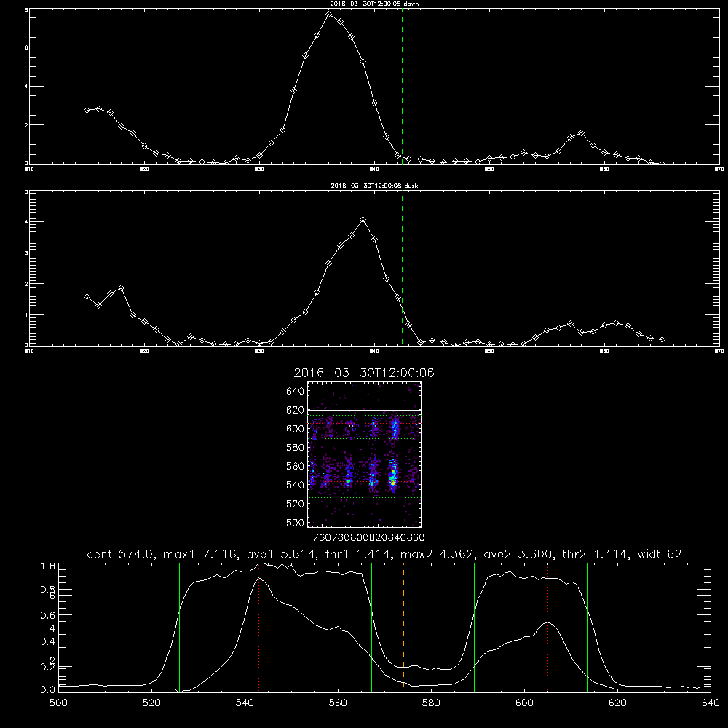
Task: Click the dawn plot title text
Action: point(374,3)
